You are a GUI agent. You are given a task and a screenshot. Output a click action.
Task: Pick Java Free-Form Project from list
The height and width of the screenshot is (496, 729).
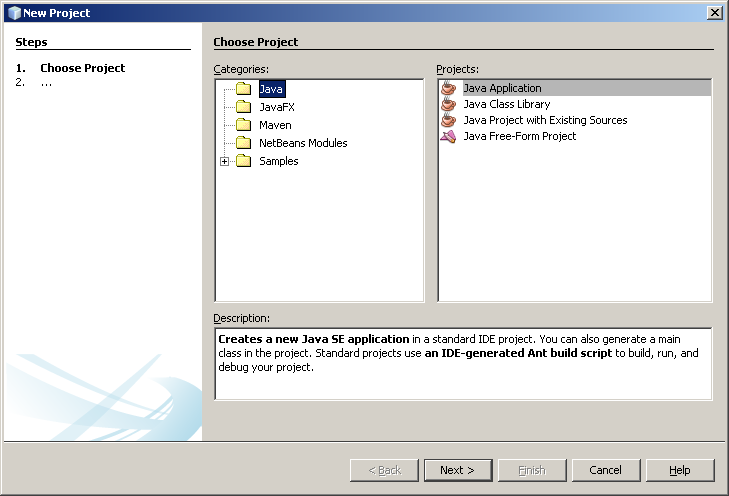click(519, 136)
